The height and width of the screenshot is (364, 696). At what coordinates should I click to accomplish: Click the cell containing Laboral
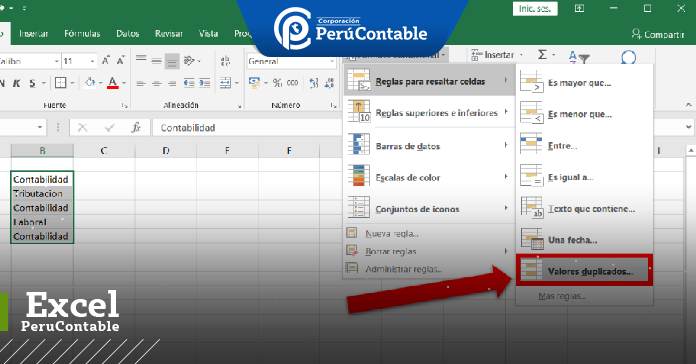tap(42, 222)
